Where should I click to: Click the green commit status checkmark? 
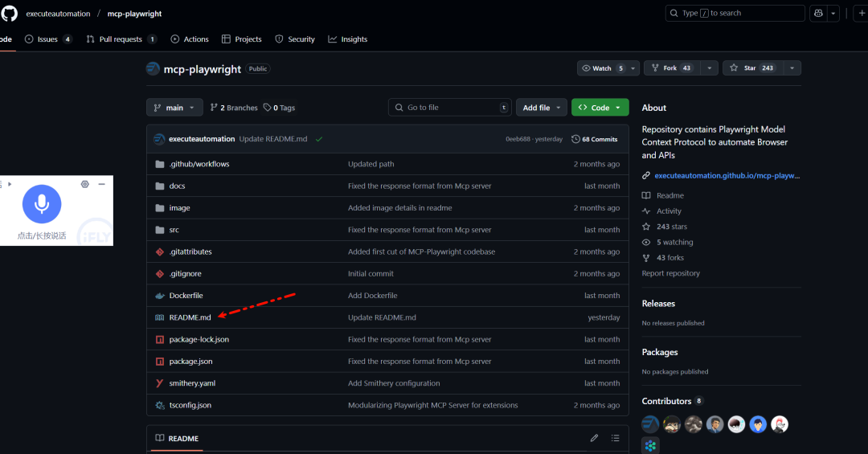tap(319, 139)
